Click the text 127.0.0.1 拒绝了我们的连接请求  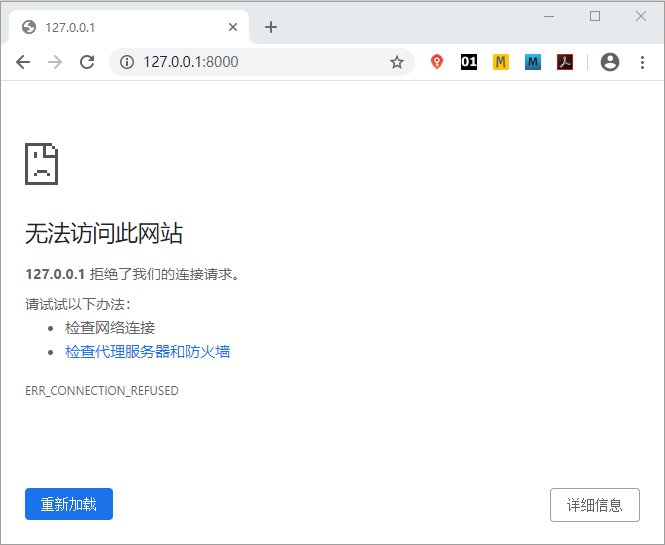point(132,274)
